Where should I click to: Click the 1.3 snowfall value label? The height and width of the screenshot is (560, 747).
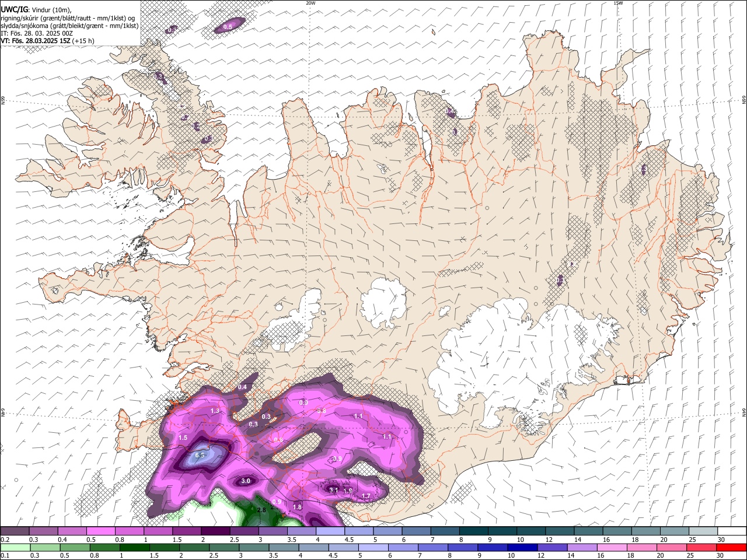point(215,411)
